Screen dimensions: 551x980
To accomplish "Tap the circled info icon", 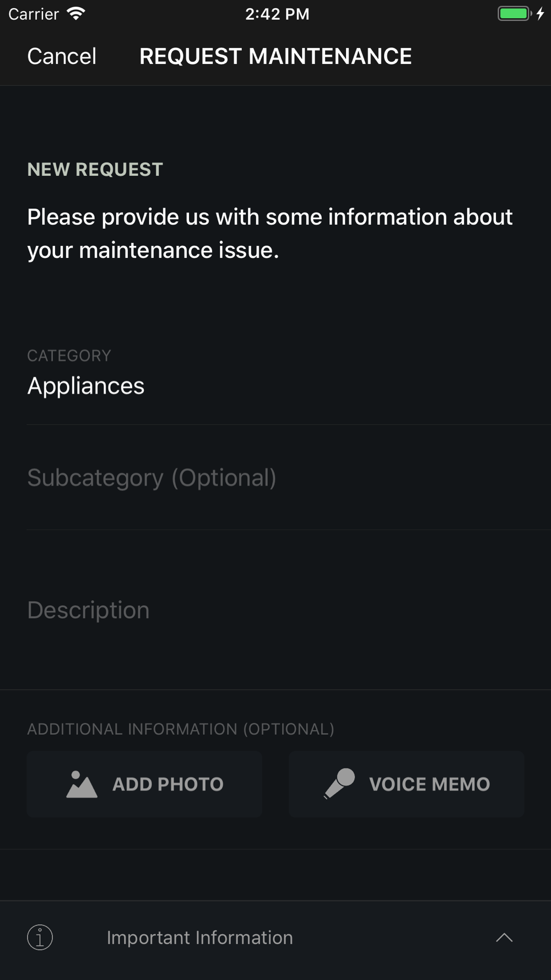I will coord(40,938).
